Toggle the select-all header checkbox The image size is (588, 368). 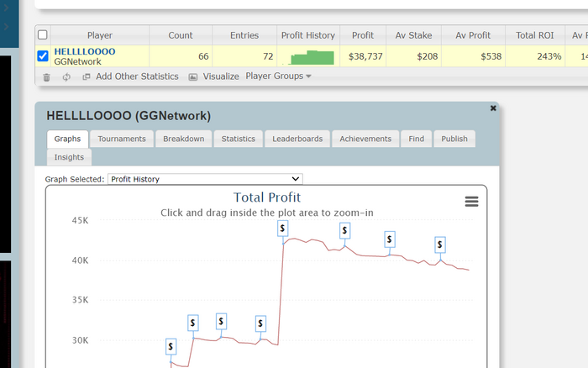pyautogui.click(x=43, y=35)
